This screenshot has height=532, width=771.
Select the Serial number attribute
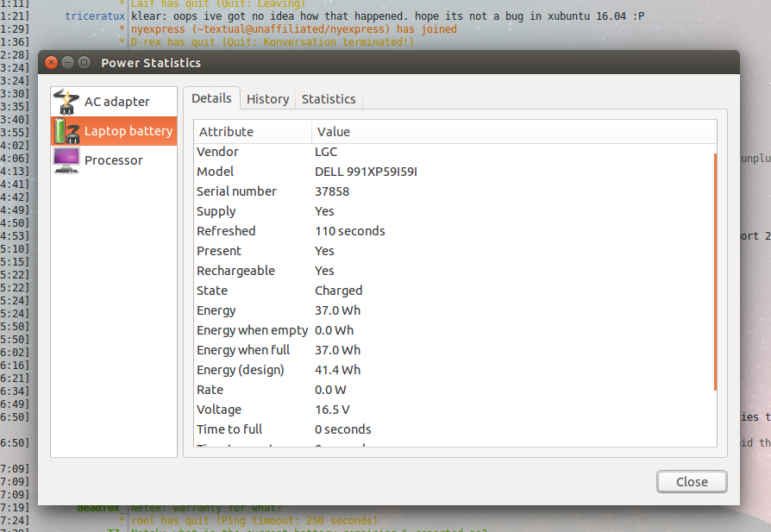(x=236, y=191)
